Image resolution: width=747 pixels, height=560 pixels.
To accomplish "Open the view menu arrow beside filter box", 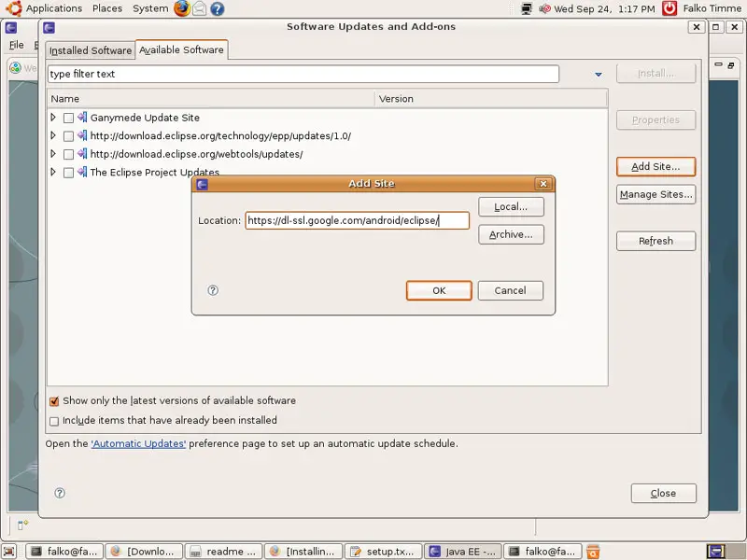I will (599, 75).
